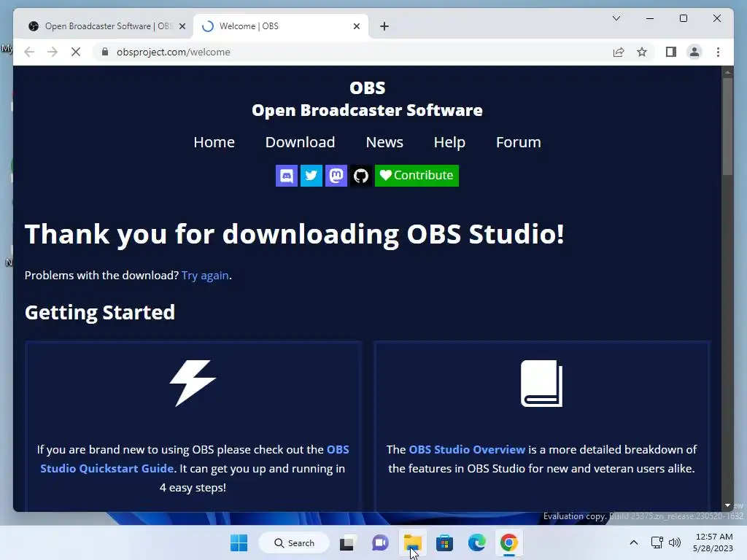Close the Welcome | OBS tab
The image size is (747, 560).
356,26
